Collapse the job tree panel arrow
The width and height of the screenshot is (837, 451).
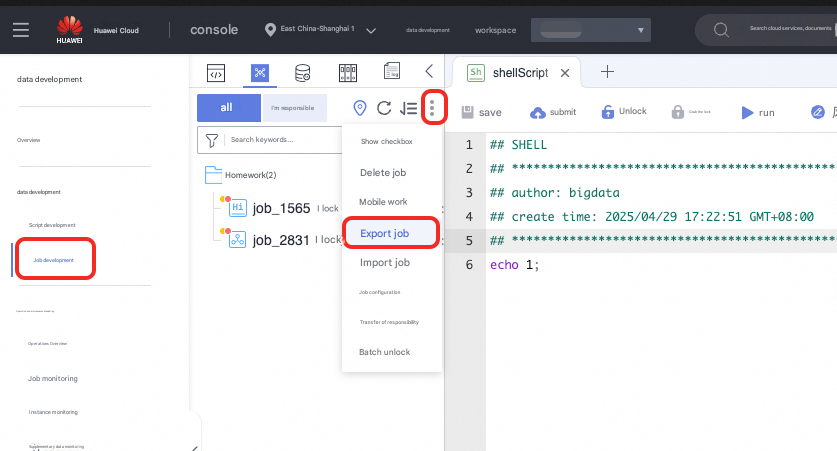[429, 71]
